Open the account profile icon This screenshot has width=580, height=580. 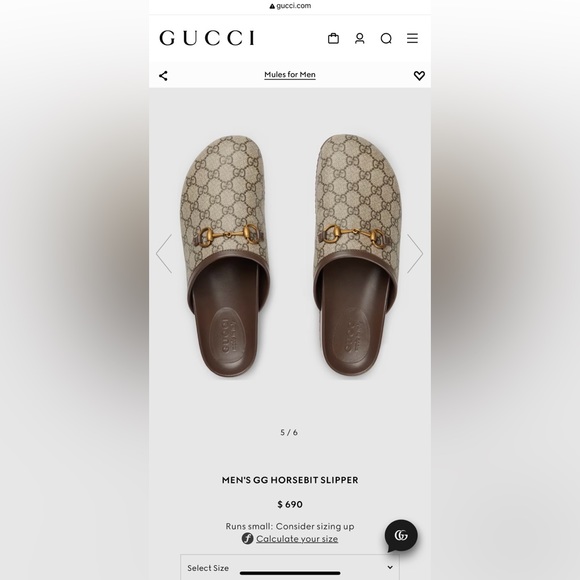(360, 38)
